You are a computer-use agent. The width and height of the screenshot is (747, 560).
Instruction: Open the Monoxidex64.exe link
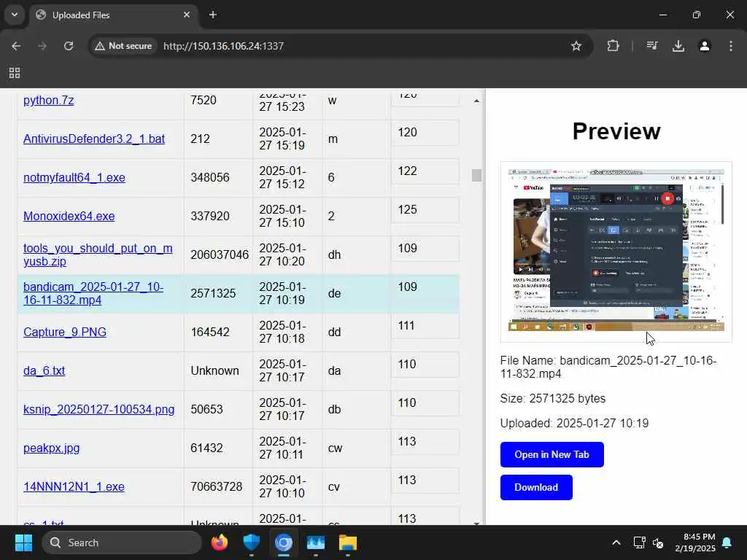tap(69, 216)
